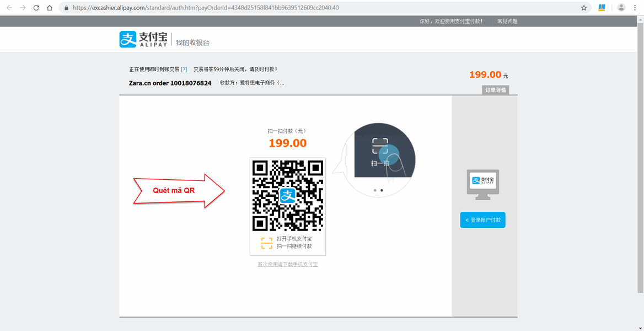Click the 登录账户付款 login button
This screenshot has height=331, width=644.
pos(482,220)
